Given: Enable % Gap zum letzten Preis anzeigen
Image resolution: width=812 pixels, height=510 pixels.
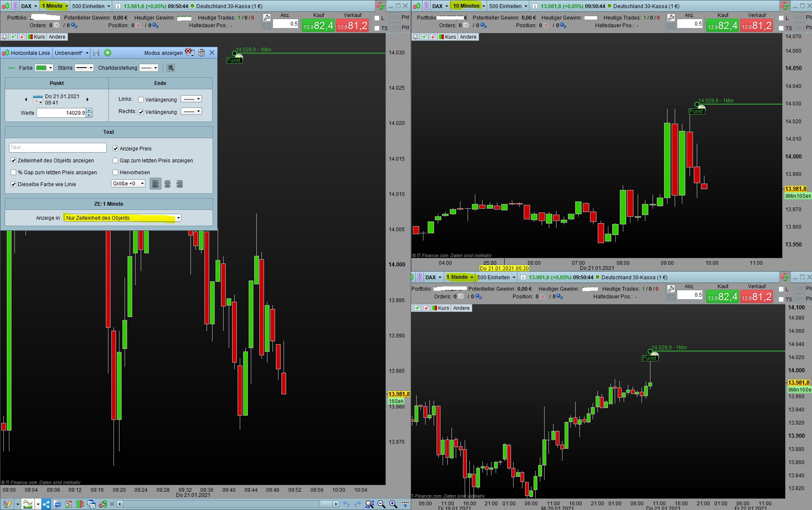Looking at the screenshot, I should click(14, 172).
